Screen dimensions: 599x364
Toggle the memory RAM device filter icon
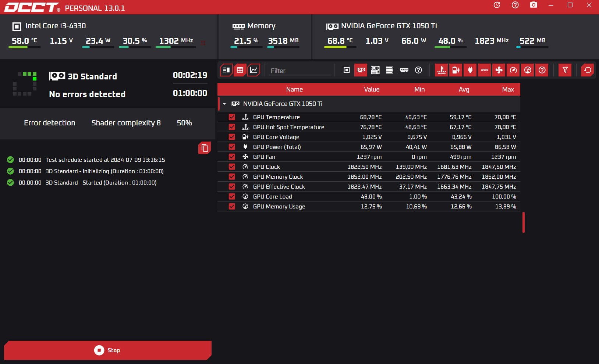tap(404, 70)
